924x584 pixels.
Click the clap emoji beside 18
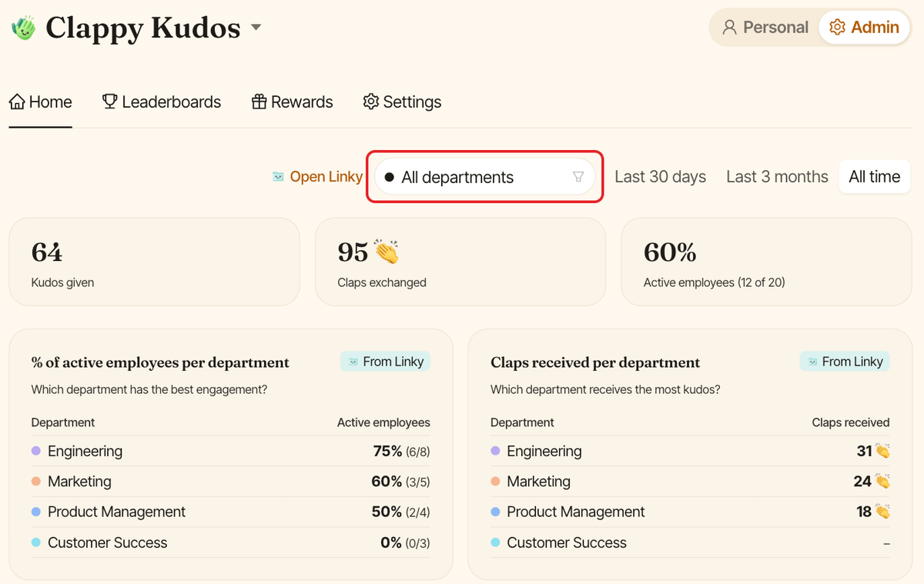(x=882, y=512)
